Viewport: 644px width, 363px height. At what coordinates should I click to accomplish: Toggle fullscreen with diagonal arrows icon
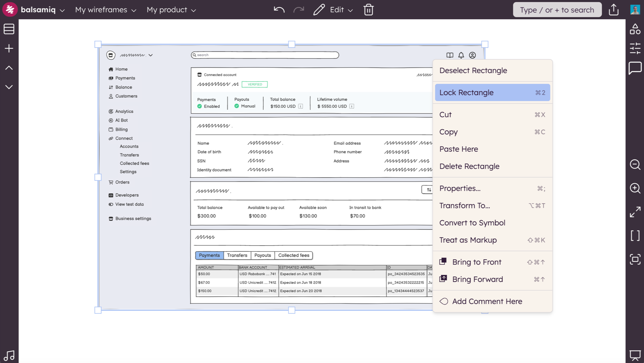tap(635, 212)
